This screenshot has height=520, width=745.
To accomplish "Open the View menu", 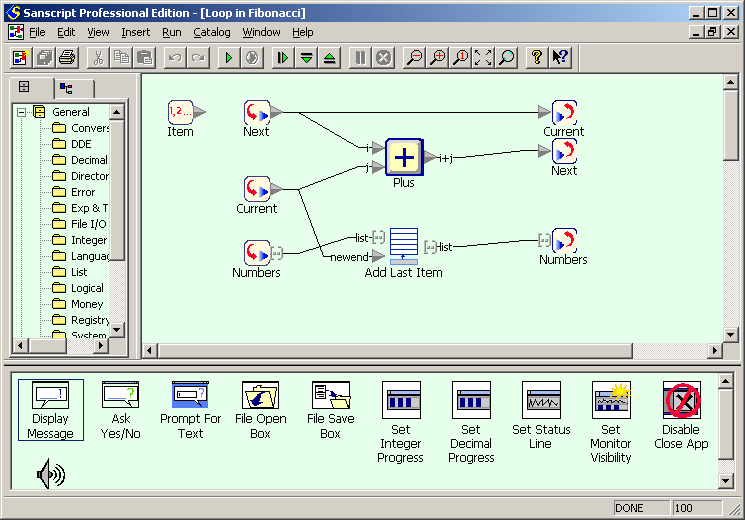I will (x=98, y=32).
